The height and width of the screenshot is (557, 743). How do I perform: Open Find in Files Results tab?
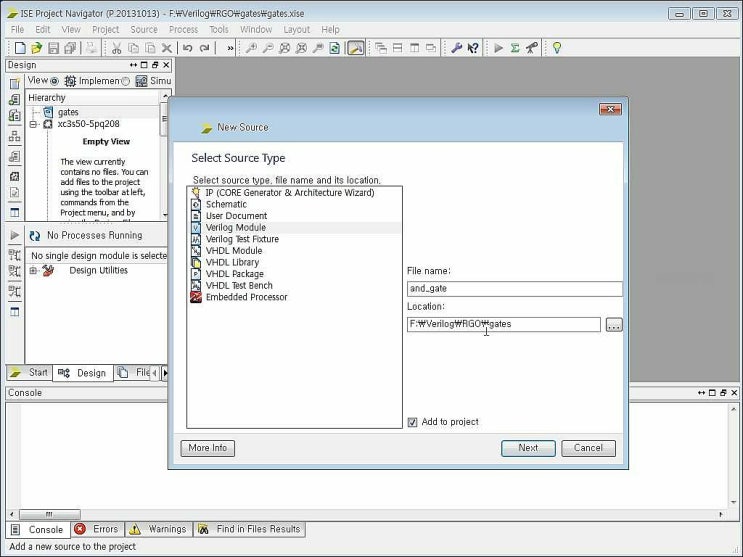[250, 529]
